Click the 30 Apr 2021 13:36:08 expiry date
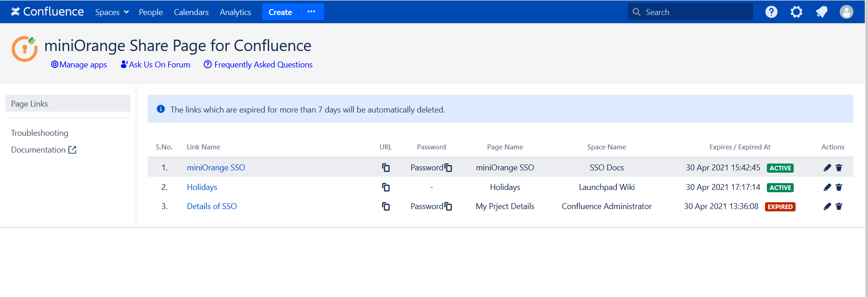 (x=721, y=206)
